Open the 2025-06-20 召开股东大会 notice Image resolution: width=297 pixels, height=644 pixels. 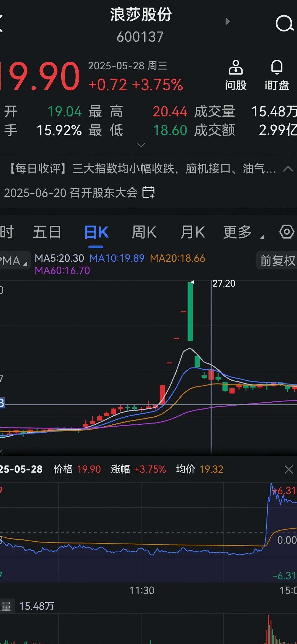[x=71, y=193]
